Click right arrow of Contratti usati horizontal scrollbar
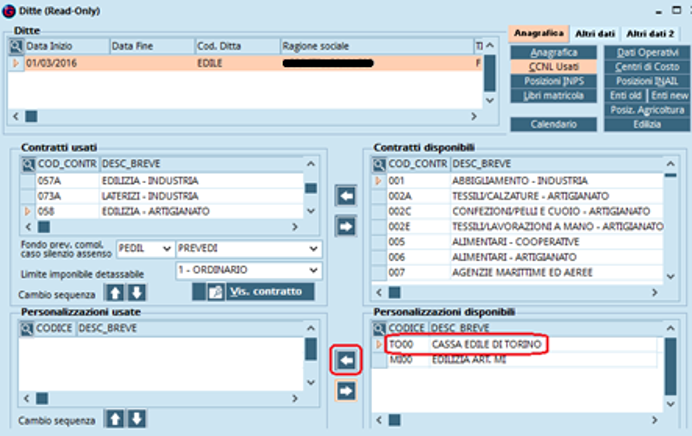The image size is (692, 436). click(x=295, y=227)
